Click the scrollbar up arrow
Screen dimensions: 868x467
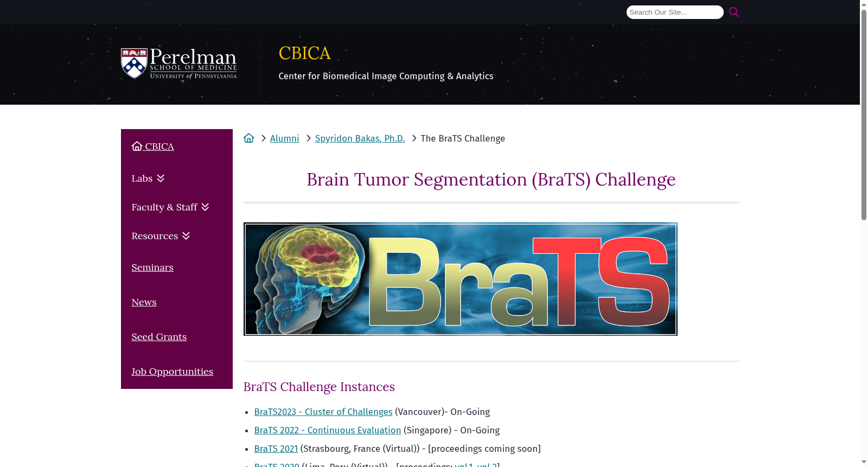[864, 4]
